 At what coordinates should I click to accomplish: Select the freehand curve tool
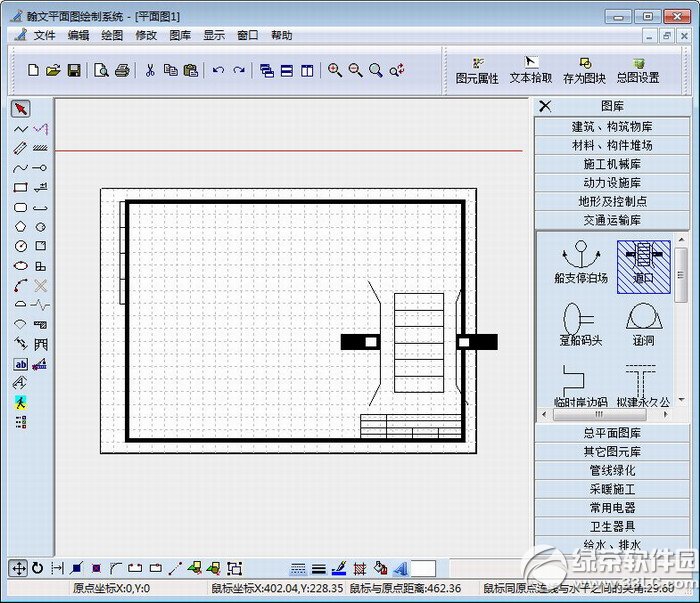(21, 168)
